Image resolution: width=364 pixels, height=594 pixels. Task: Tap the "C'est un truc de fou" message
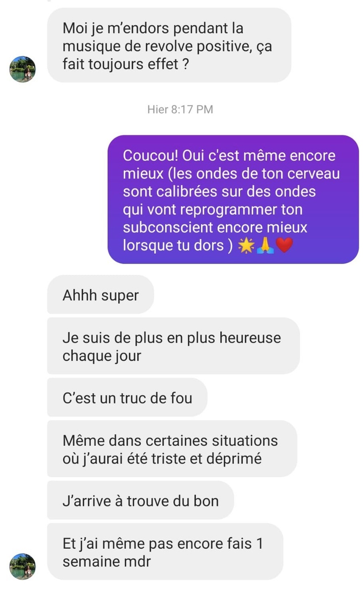point(127,398)
